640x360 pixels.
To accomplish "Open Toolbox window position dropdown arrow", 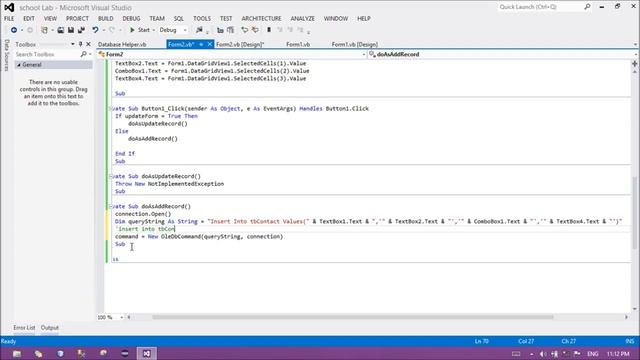I will pyautogui.click(x=73, y=44).
